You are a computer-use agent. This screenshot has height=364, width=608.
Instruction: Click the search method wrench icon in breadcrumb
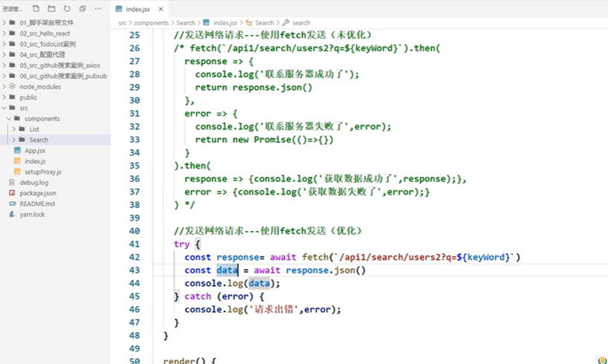coord(285,23)
